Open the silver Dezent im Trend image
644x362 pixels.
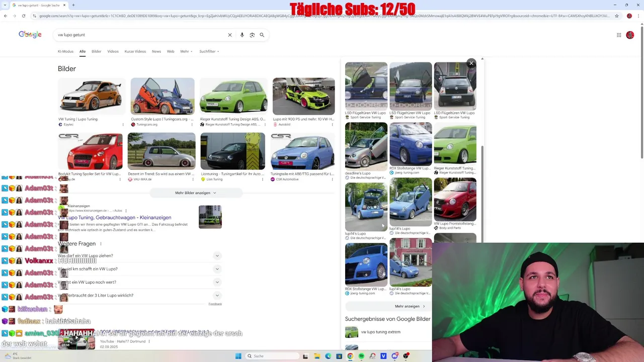[x=162, y=151]
